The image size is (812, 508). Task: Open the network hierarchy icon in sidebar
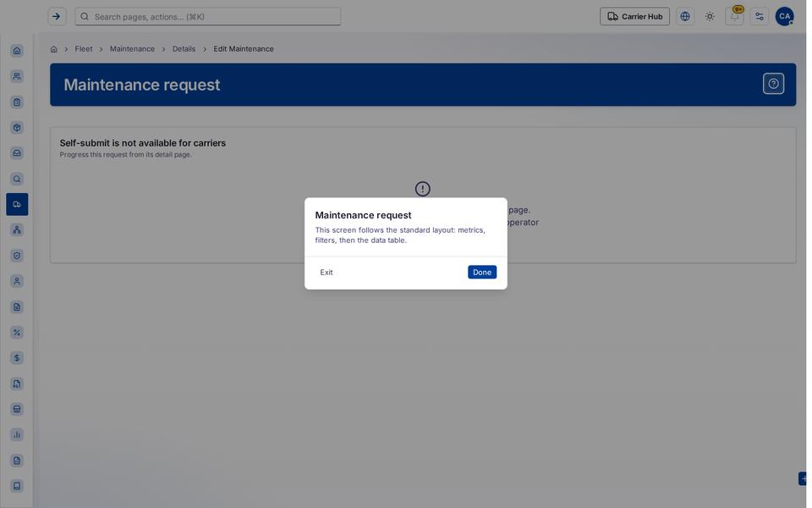[17, 229]
